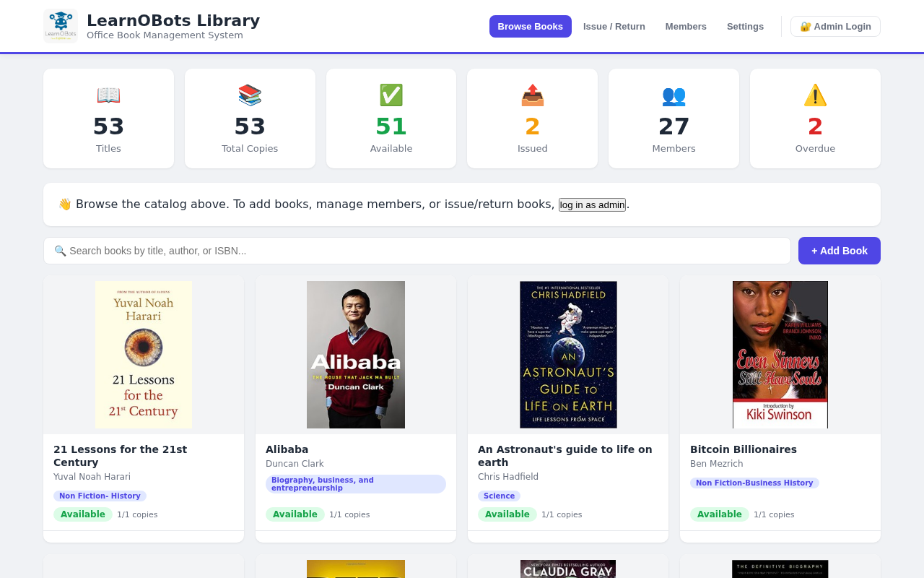
Task: Click the Available badge under Chris Hadfield
Action: tap(507, 514)
